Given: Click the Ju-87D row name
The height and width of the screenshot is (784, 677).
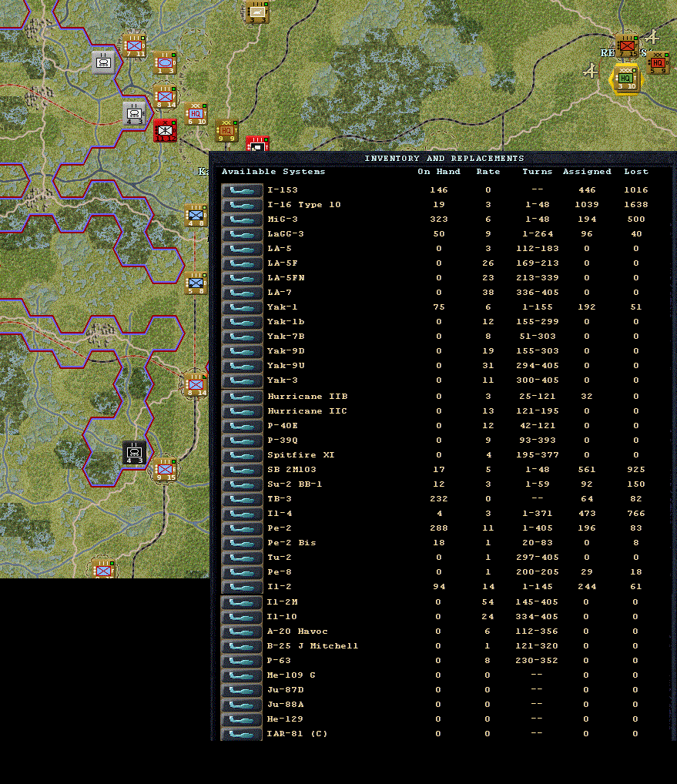Looking at the screenshot, I should (285, 690).
